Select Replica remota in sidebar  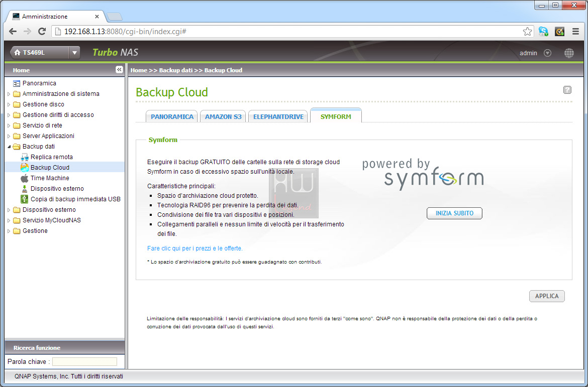pyautogui.click(x=52, y=157)
